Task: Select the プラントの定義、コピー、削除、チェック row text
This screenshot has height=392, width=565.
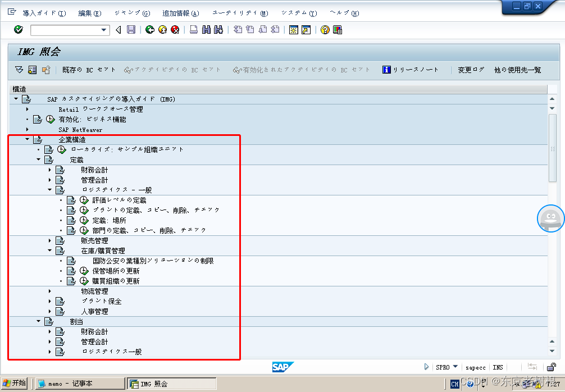Action: pos(156,210)
